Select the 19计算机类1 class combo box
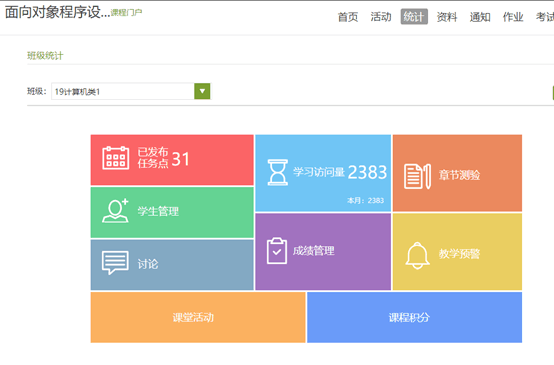Image resolution: width=554 pixels, height=365 pixels. tap(131, 91)
